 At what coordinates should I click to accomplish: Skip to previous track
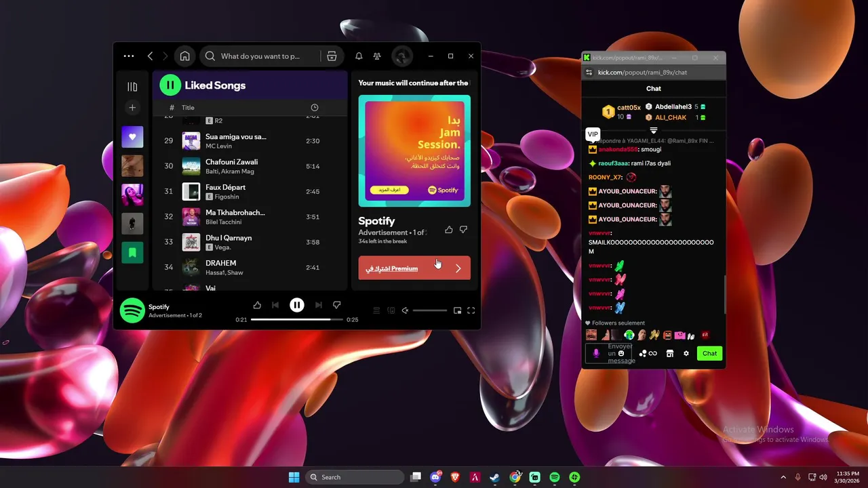click(275, 305)
